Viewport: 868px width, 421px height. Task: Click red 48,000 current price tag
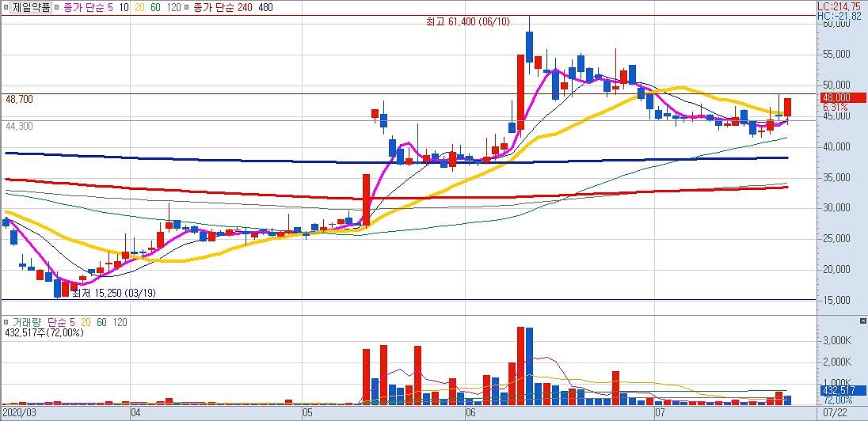click(x=843, y=97)
